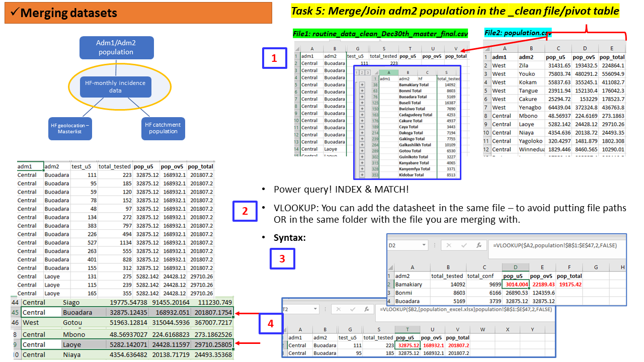Click the HF catchment population box
The image size is (644, 362).
click(x=163, y=128)
